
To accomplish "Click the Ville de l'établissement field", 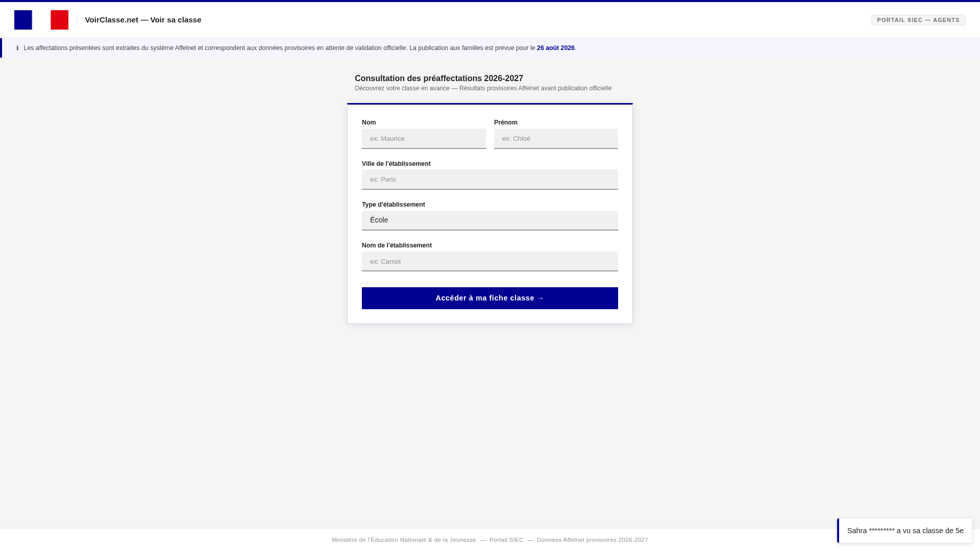I will [490, 180].
